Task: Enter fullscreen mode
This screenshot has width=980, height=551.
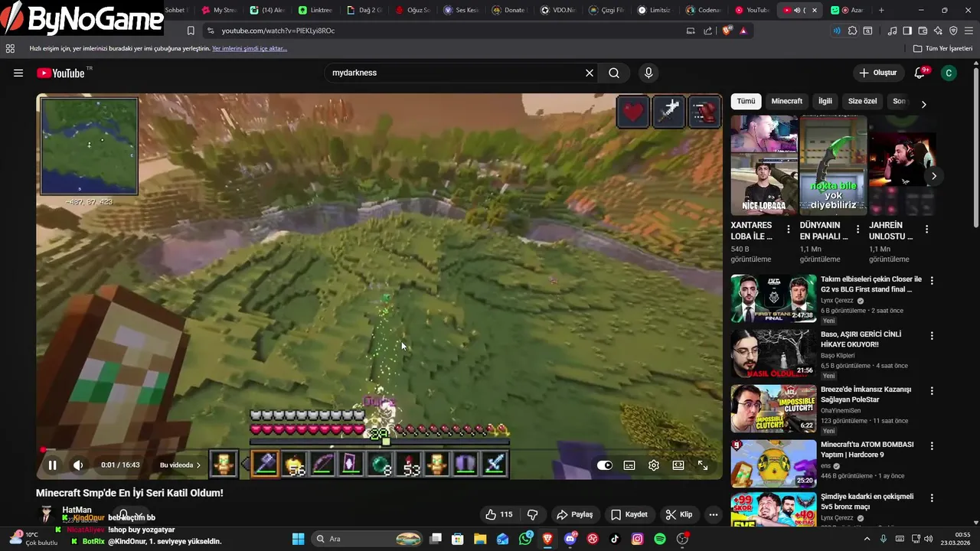Action: (x=703, y=465)
